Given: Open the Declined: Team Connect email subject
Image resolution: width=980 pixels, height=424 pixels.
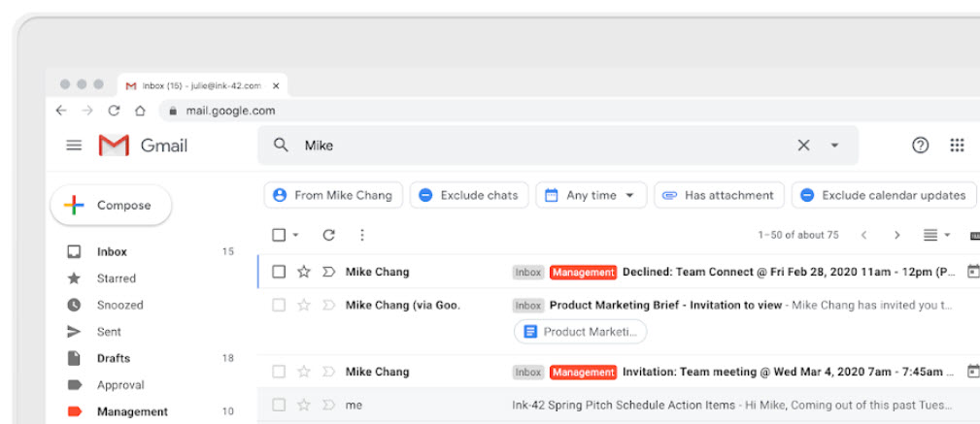Looking at the screenshot, I should (790, 273).
